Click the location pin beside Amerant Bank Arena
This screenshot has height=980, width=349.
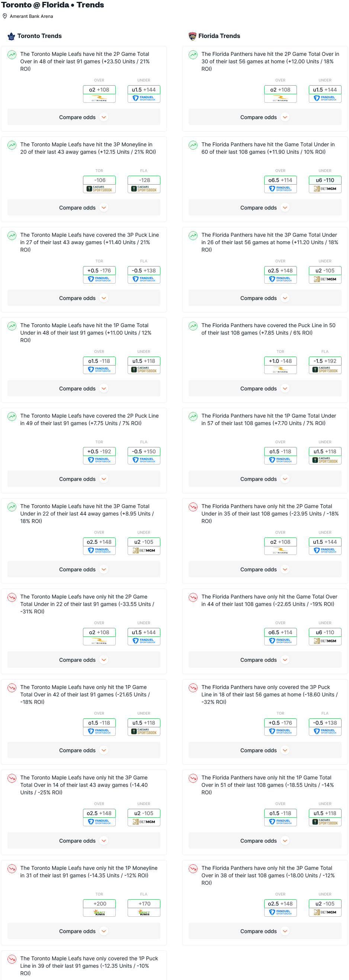coord(5,16)
